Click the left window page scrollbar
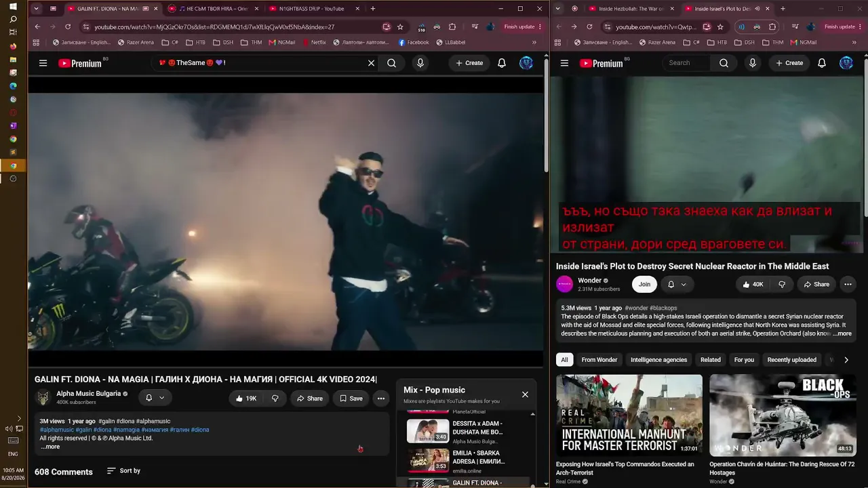The image size is (868, 488). [546, 115]
